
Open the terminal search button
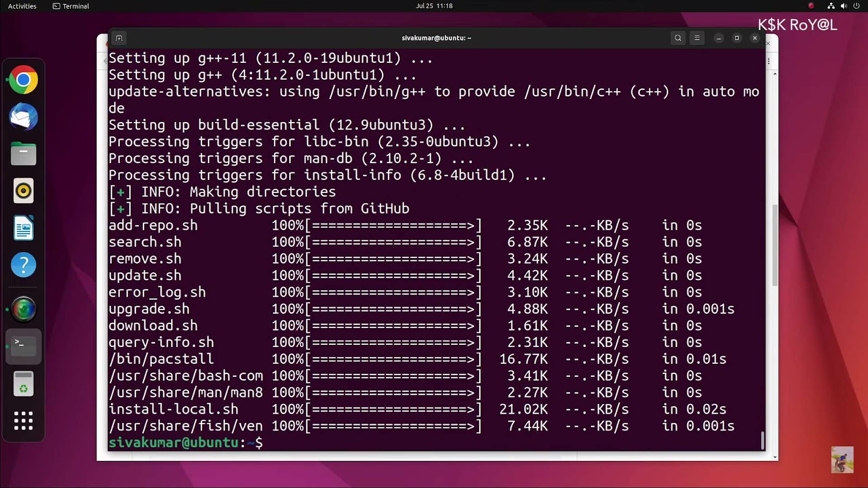point(678,38)
